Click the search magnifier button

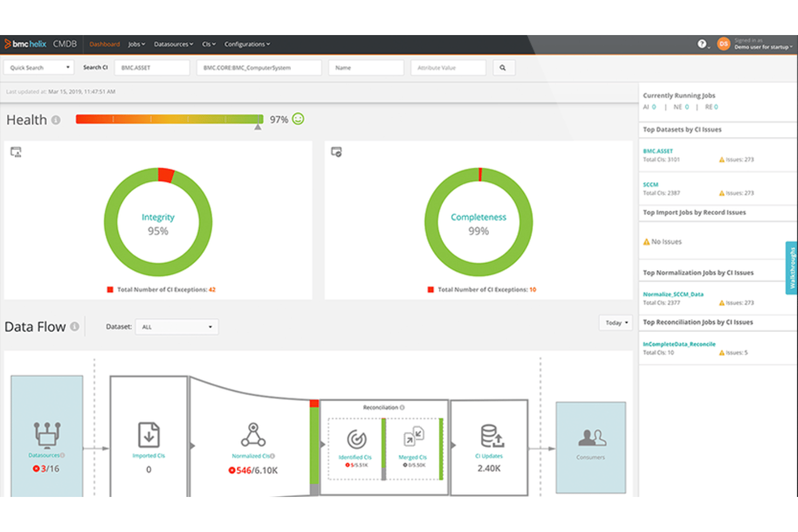coord(503,68)
